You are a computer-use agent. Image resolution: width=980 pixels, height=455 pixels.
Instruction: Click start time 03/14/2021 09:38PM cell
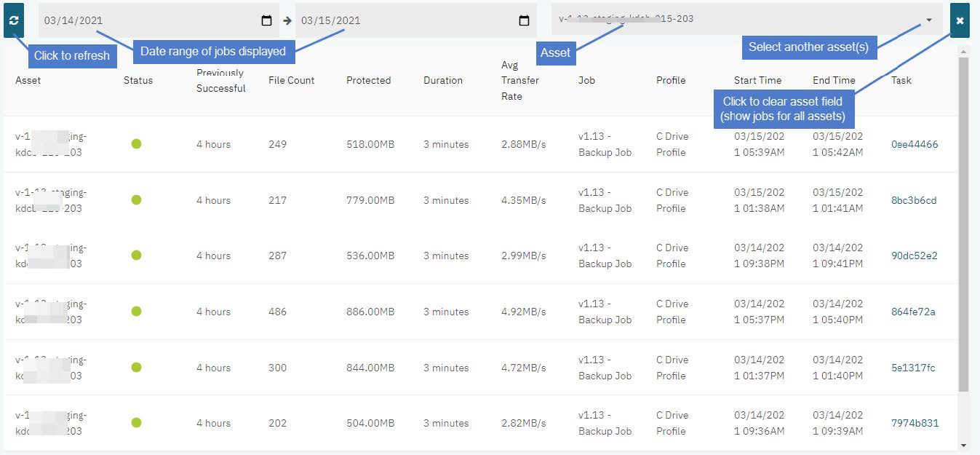coord(760,256)
